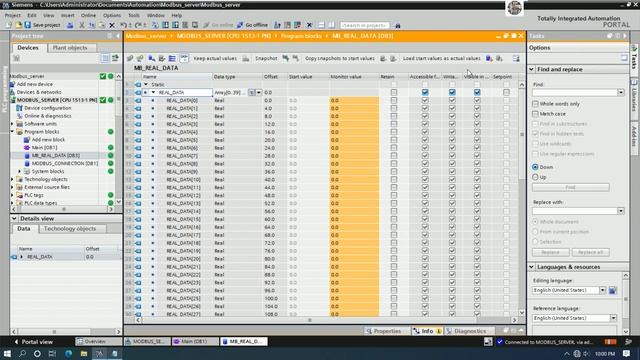Collapse the REAL_DATA array in the table
The width and height of the screenshot is (640, 360).
[x=153, y=92]
